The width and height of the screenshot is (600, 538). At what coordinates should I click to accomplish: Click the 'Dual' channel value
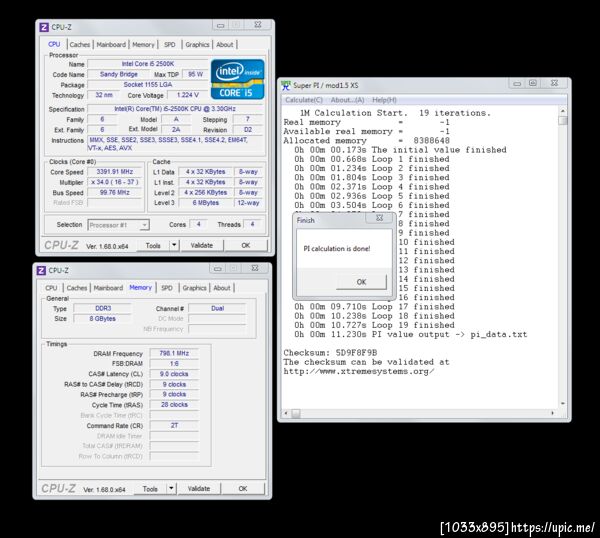tap(217, 308)
